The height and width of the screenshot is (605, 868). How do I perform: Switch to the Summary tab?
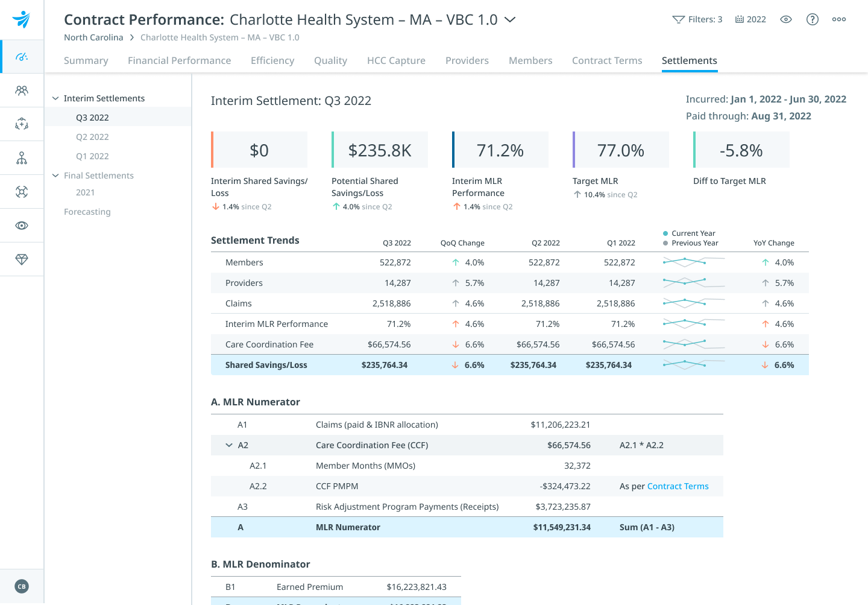coord(86,60)
